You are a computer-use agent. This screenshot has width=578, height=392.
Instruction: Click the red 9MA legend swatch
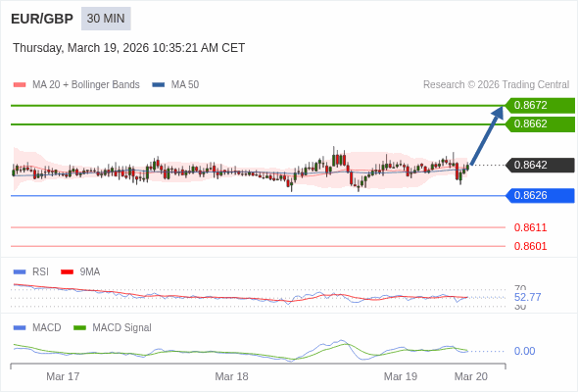[x=67, y=272]
